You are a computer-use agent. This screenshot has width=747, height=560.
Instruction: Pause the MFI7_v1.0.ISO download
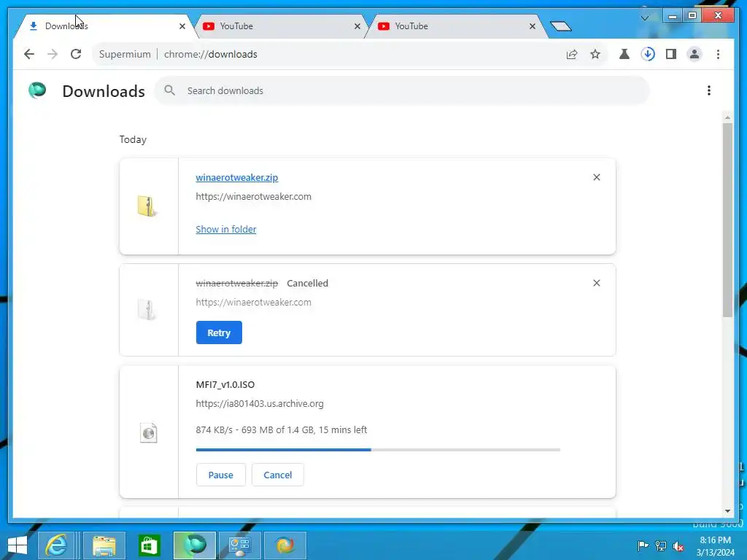pyautogui.click(x=220, y=475)
